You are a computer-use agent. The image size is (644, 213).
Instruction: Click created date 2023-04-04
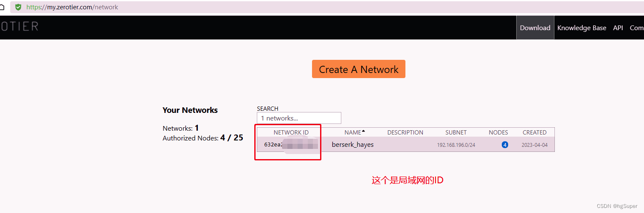coord(534,145)
